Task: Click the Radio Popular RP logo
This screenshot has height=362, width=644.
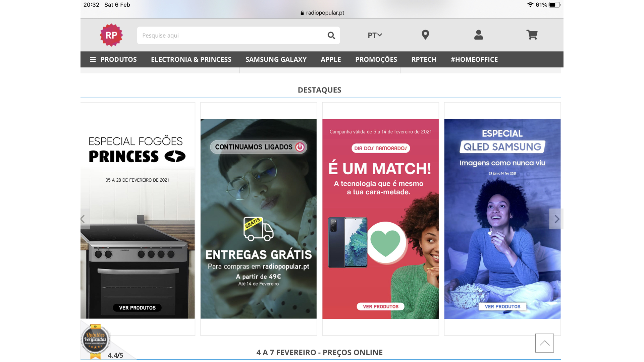Action: click(111, 35)
